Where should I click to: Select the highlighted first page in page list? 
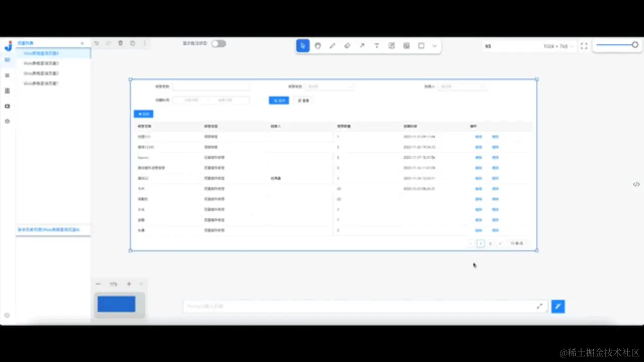point(53,53)
